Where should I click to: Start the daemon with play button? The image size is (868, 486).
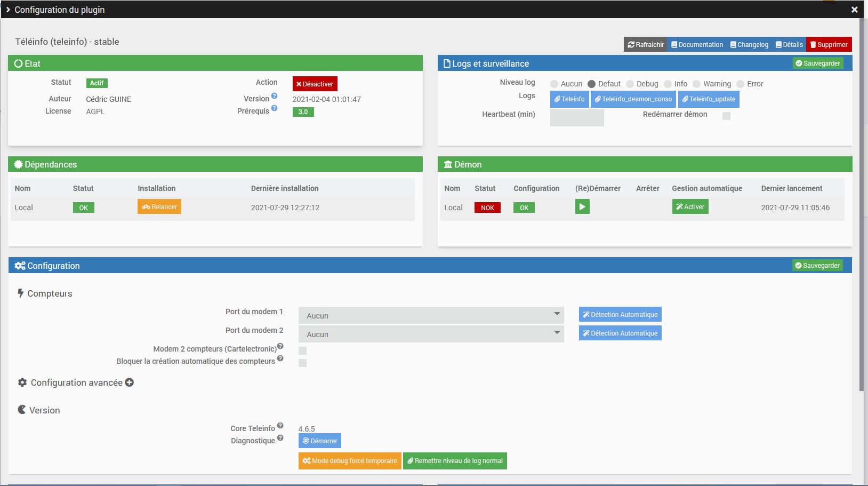coord(582,207)
